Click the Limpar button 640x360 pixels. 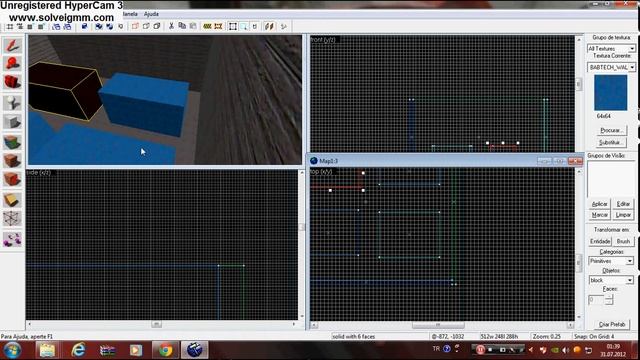point(623,215)
